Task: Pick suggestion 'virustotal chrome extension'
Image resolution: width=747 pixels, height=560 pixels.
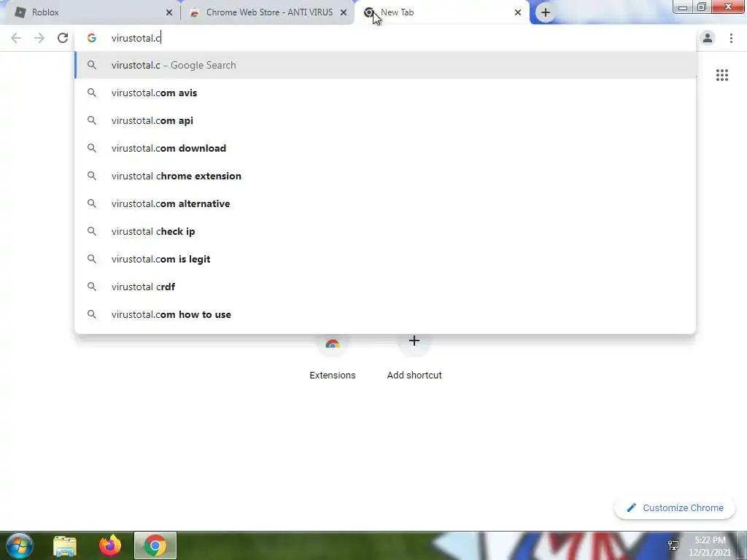Action: tap(385, 176)
